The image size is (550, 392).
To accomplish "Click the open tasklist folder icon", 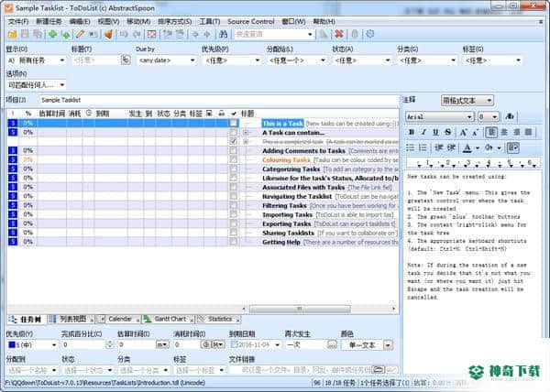I will 12,34.
